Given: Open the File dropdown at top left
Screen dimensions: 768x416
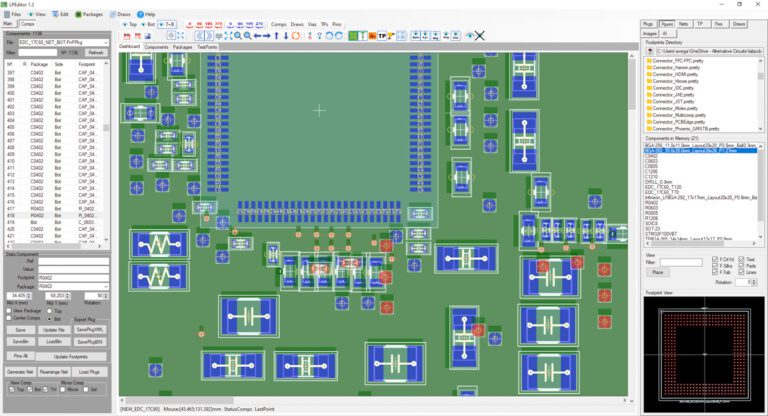Looking at the screenshot, I should click(x=105, y=43).
